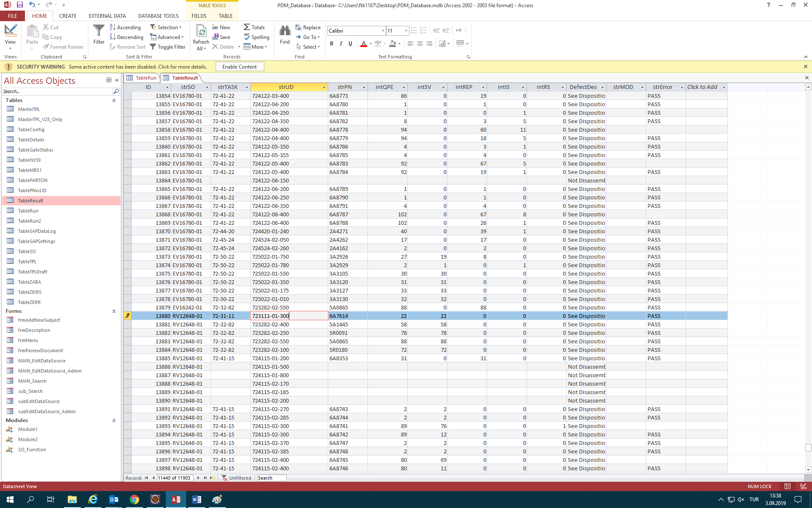Screen dimensions: 812x508
Task: Click the font color button
Action: click(363, 44)
